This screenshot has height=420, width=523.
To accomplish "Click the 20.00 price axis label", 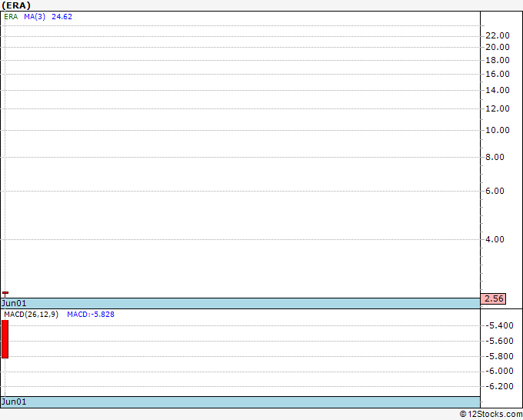I will coord(498,47).
